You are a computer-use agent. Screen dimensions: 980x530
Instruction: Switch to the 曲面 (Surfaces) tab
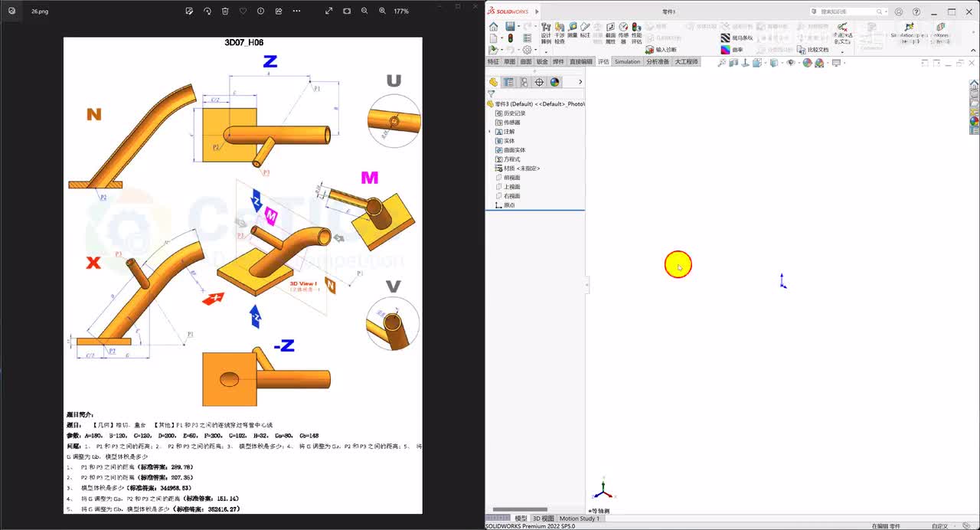pyautogui.click(x=526, y=61)
